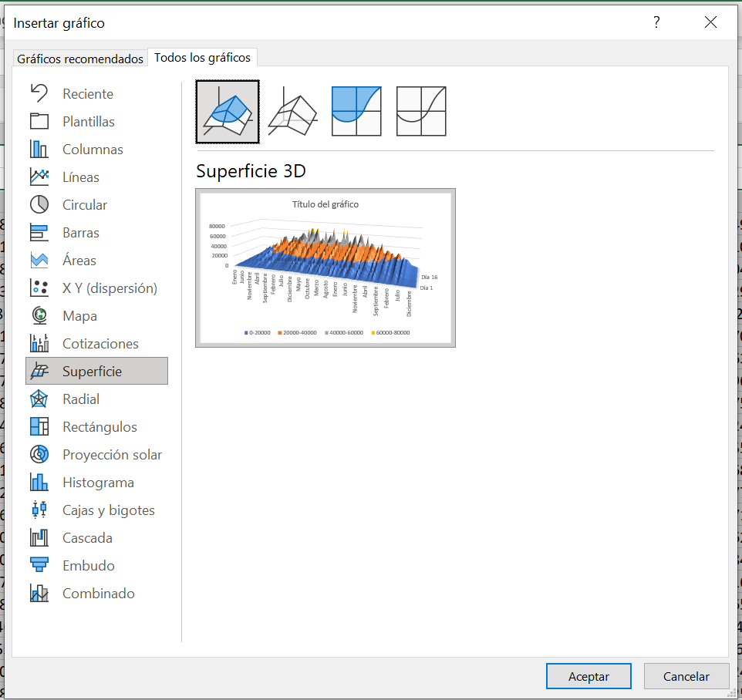Select the 3D surface chart subtype icon
Image resolution: width=742 pixels, height=700 pixels.
point(228,112)
